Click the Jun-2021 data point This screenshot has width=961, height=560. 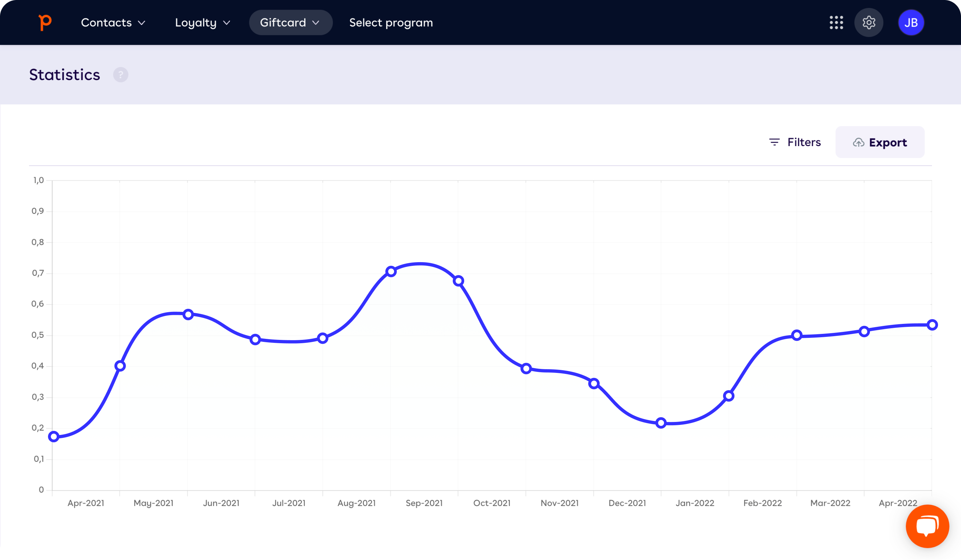[x=188, y=315]
